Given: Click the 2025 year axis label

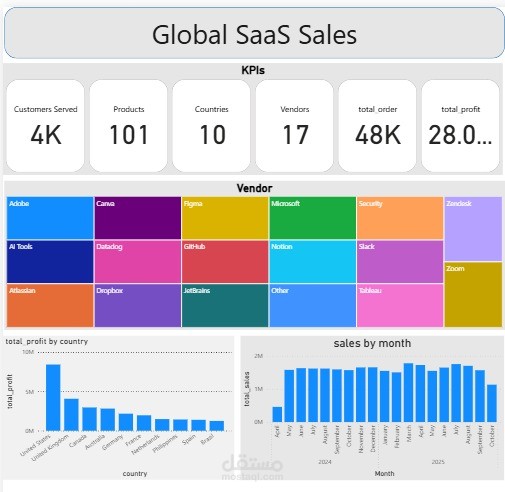Looking at the screenshot, I should point(438,462).
